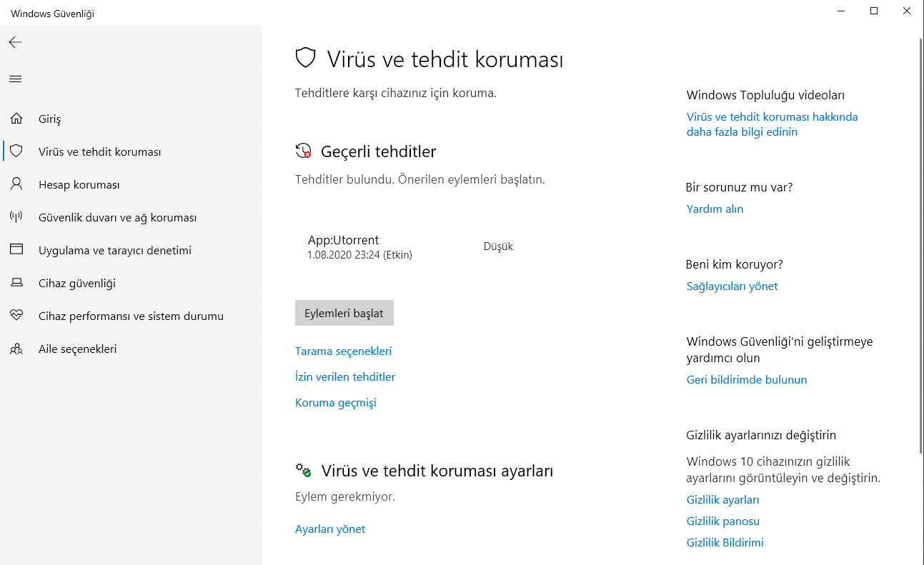Viewport: 924px width, 565px height.
Task: Click the Düşük severity label
Action: [x=498, y=246]
